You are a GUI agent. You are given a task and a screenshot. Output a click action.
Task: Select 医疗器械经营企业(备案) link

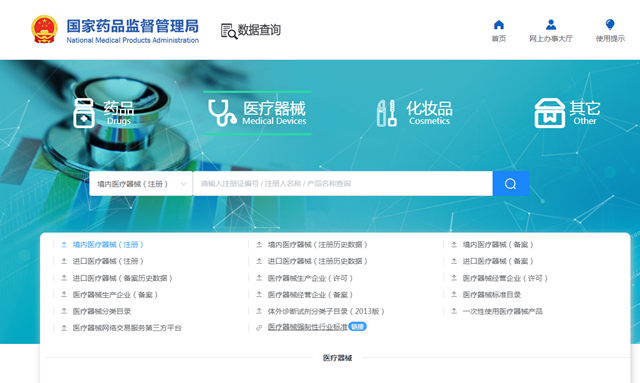coord(310,294)
